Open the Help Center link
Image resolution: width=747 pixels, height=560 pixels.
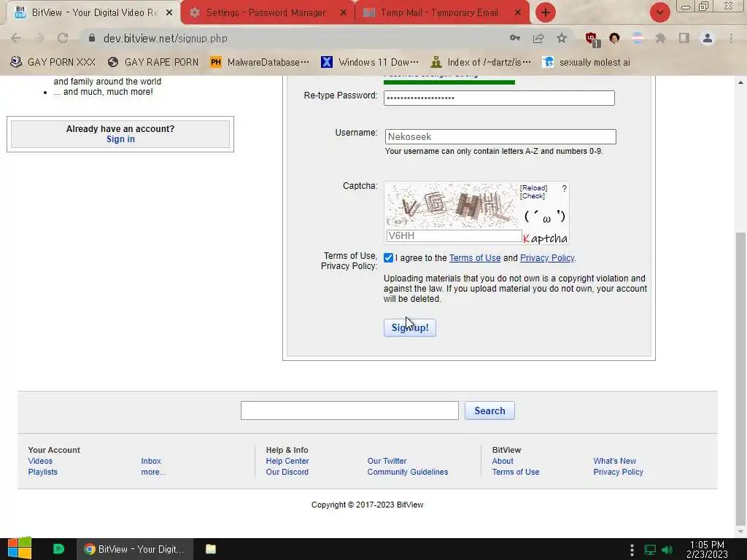pyautogui.click(x=287, y=461)
